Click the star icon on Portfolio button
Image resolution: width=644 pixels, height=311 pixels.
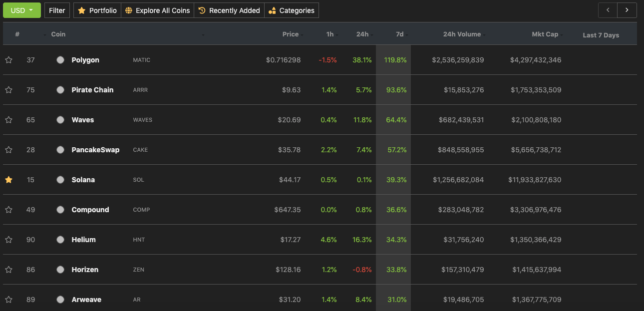coord(82,10)
